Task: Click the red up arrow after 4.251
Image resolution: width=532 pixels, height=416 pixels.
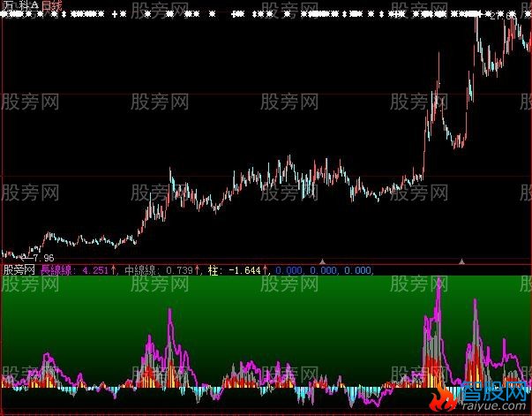Action: coord(113,269)
